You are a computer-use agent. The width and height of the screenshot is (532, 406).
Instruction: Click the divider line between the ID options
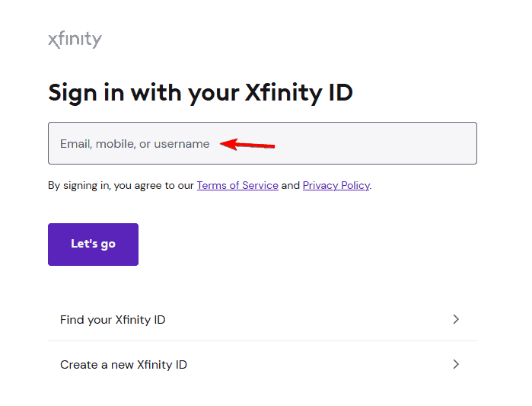point(263,340)
